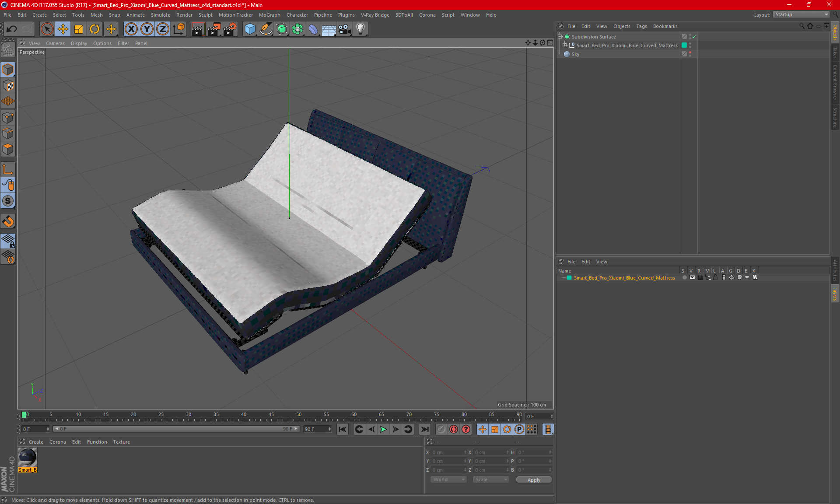Open the MoGraph array flower icon
This screenshot has height=504, width=840.
click(297, 29)
